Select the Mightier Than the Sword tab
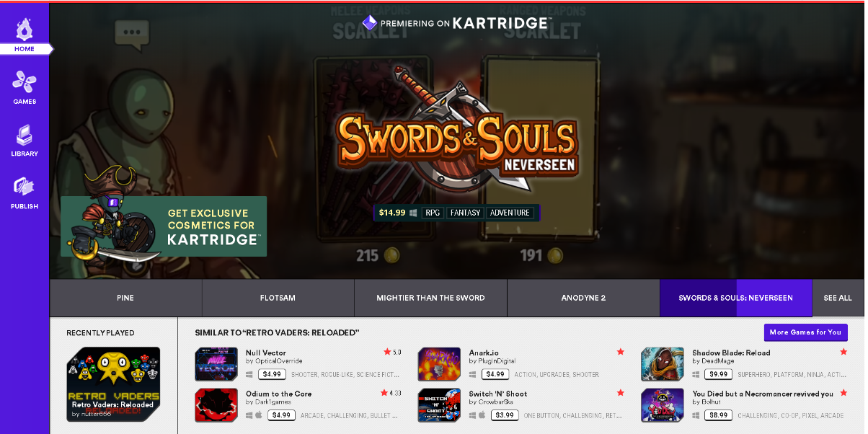The image size is (868, 434). [x=430, y=298]
